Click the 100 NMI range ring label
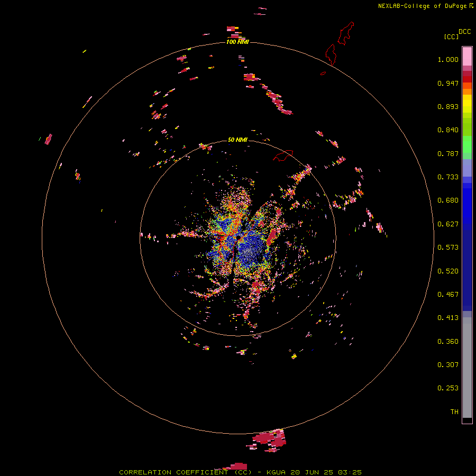476x476 pixels. point(237,42)
